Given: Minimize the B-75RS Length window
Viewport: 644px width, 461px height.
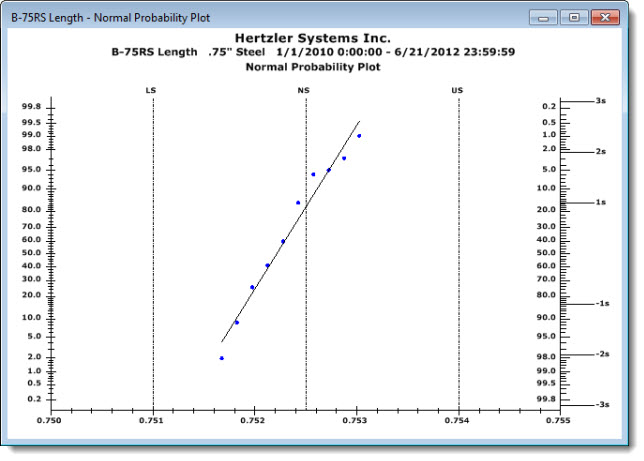Looking at the screenshot, I should pyautogui.click(x=546, y=17).
